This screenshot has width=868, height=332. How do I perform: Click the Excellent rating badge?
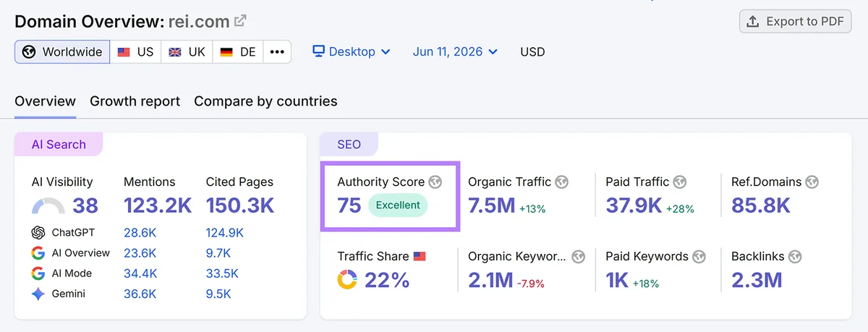tap(398, 205)
